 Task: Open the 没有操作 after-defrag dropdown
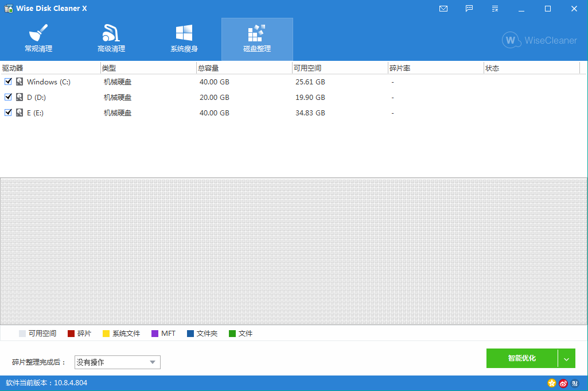118,362
